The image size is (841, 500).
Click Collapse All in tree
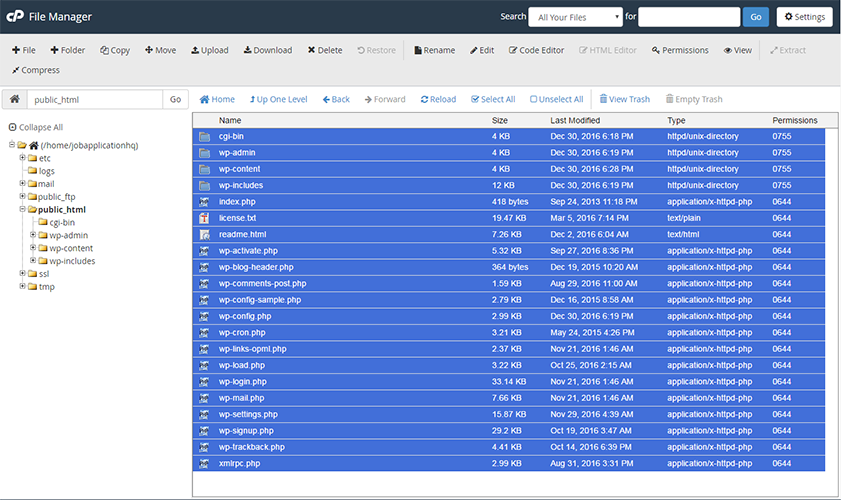pos(35,127)
